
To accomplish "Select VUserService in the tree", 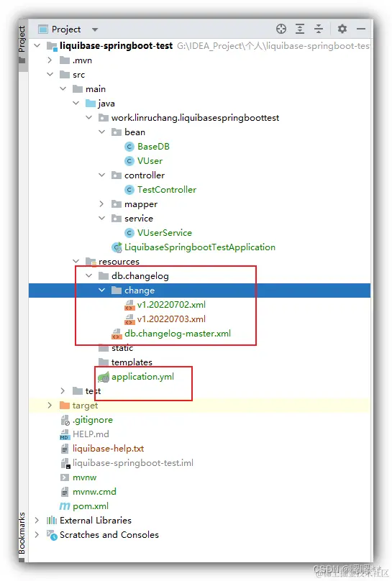I will coord(165,233).
